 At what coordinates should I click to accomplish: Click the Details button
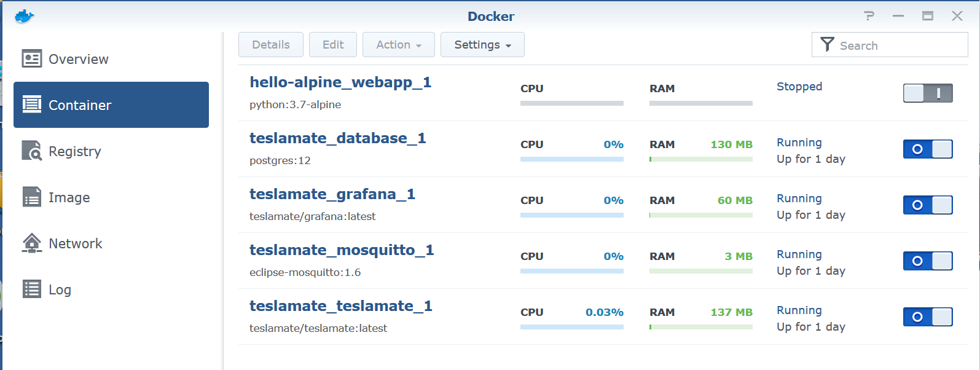pos(271,45)
